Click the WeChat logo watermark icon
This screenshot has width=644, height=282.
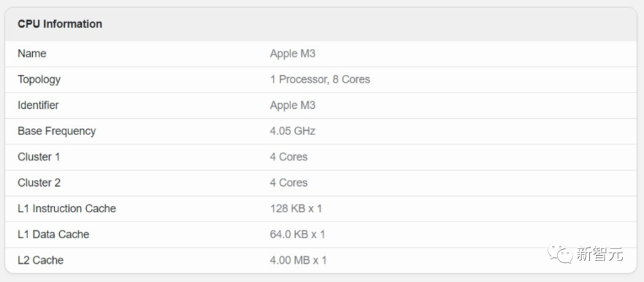[x=559, y=253]
